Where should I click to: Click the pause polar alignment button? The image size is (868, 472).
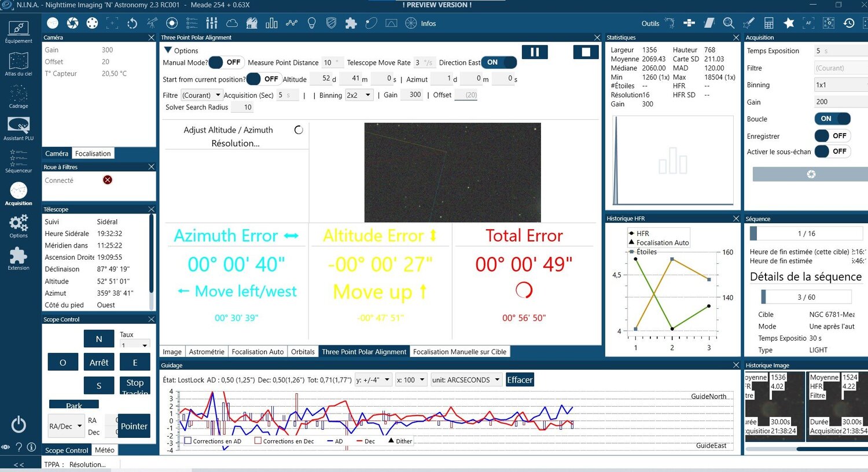tap(535, 52)
